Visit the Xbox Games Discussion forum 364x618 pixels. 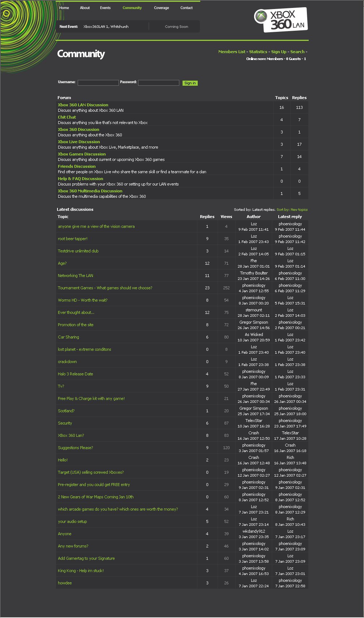click(82, 154)
